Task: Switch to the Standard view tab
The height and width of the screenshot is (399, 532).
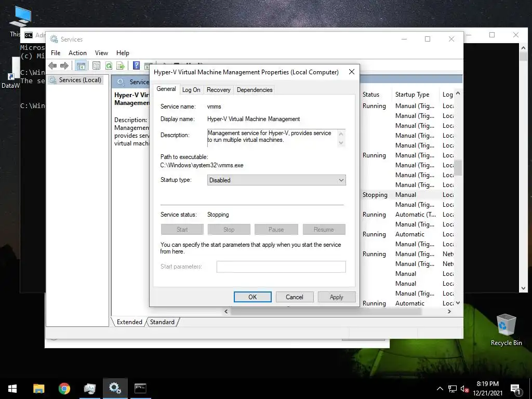Action: 162,322
